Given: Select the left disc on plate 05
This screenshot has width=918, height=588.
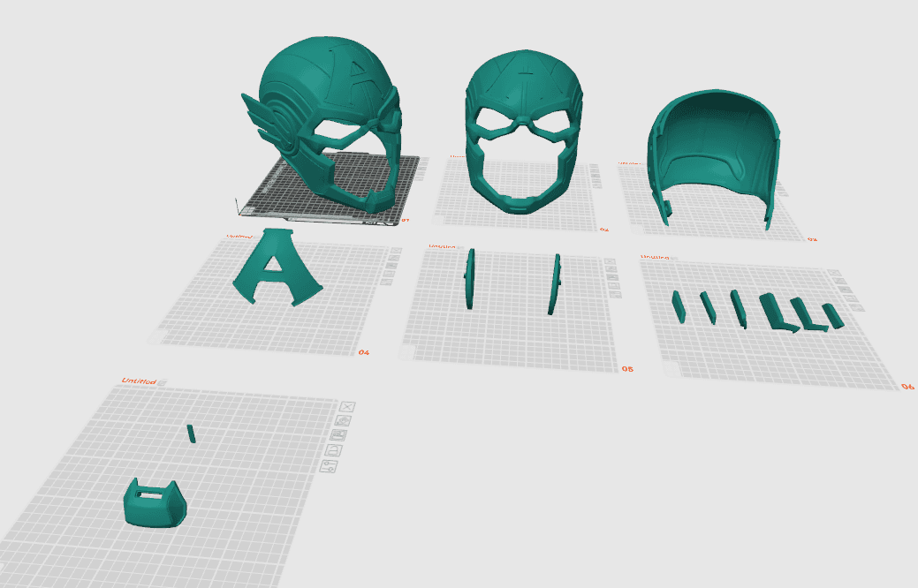Looking at the screenshot, I should pos(469,278).
